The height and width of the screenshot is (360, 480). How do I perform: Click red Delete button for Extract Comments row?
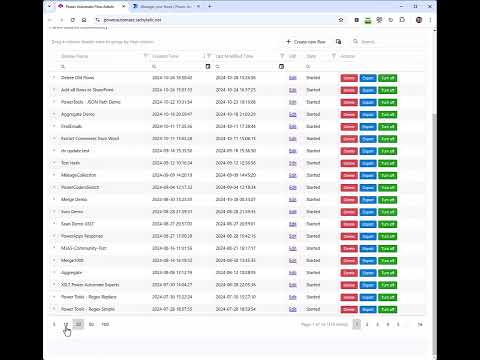tap(349, 139)
